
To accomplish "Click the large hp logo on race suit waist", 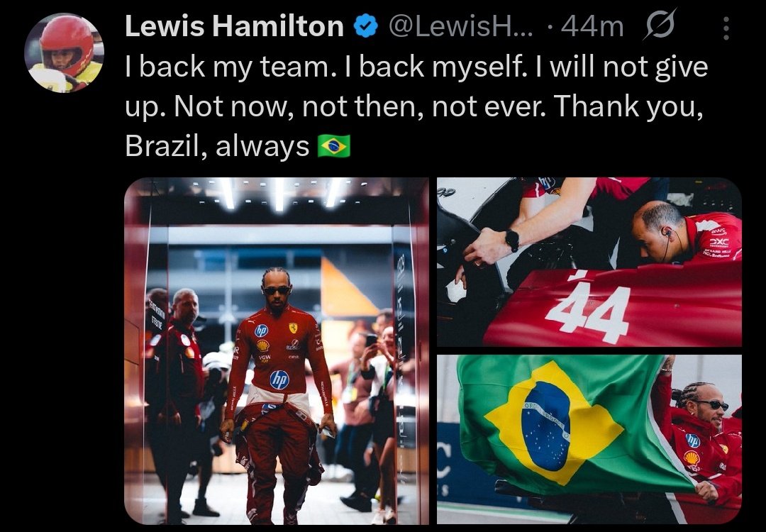I will point(279,379).
